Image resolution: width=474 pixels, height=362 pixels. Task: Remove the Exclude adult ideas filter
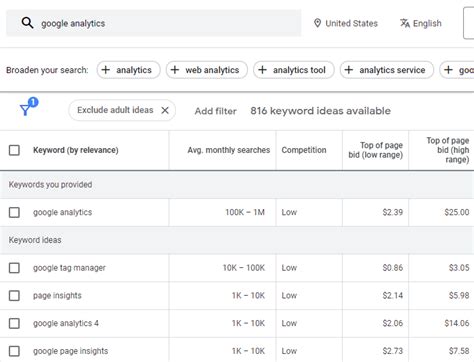165,110
